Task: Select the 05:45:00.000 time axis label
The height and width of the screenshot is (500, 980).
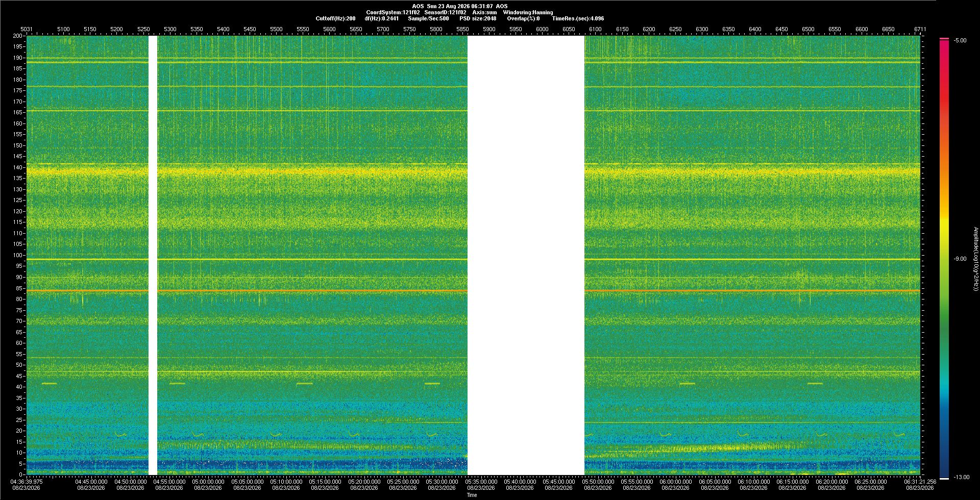Action: (x=559, y=481)
